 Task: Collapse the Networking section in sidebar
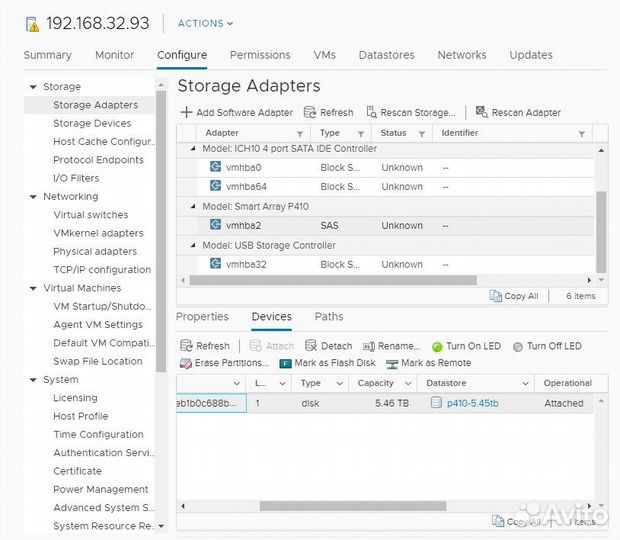pyautogui.click(x=33, y=196)
